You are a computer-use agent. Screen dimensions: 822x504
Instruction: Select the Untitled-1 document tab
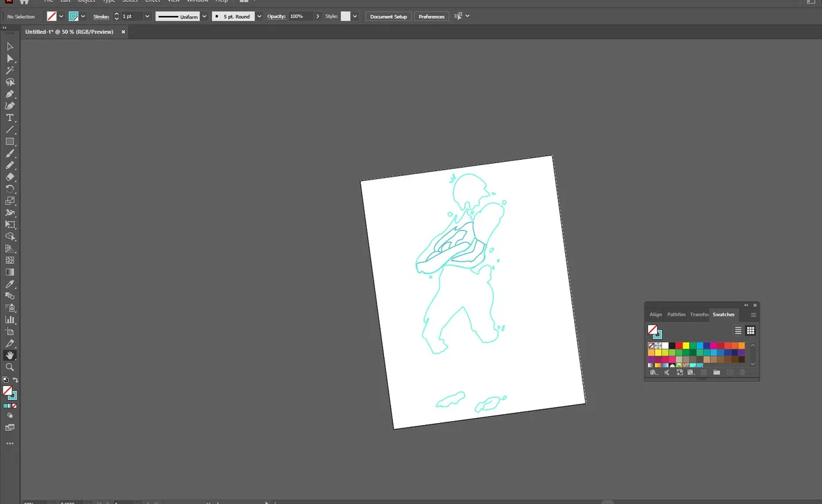tap(69, 31)
